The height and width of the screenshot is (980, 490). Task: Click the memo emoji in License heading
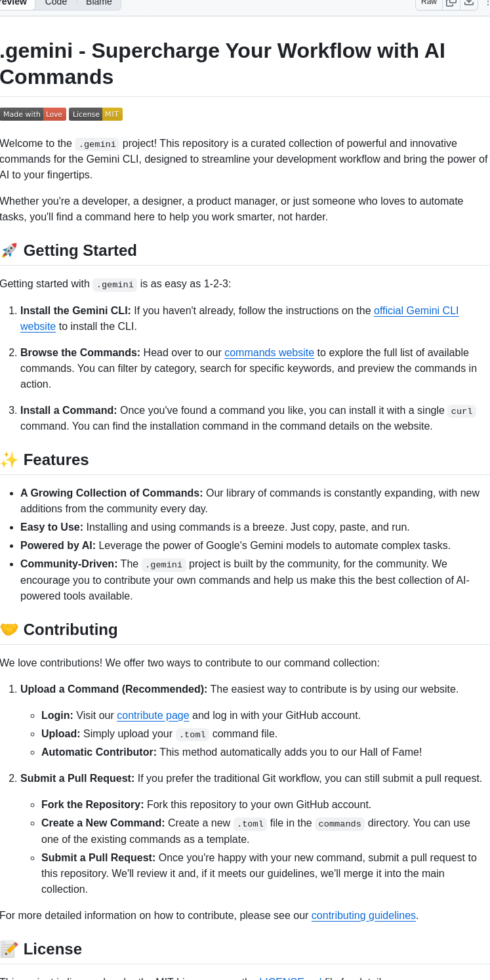click(9, 949)
